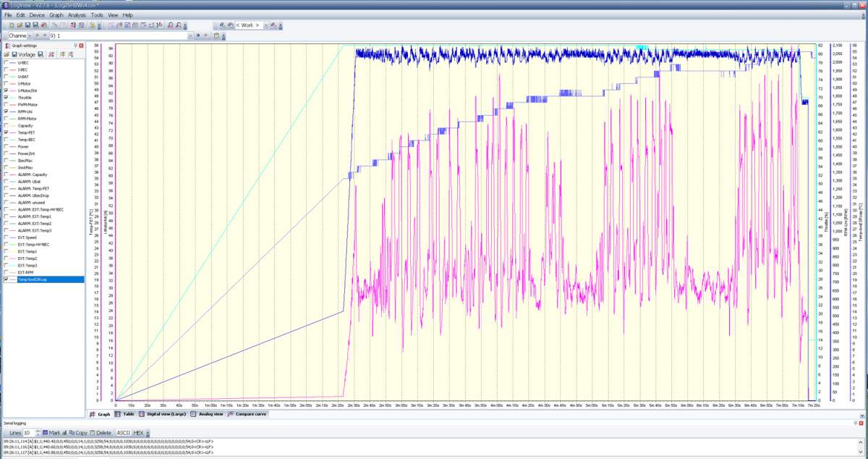Click the Open file folder icon
The image size is (868, 459).
(x=20, y=25)
